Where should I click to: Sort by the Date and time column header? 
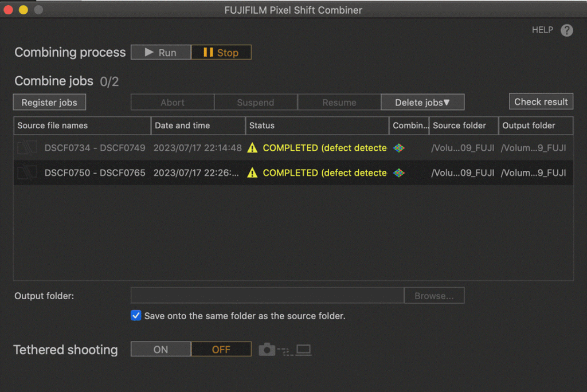coord(198,126)
